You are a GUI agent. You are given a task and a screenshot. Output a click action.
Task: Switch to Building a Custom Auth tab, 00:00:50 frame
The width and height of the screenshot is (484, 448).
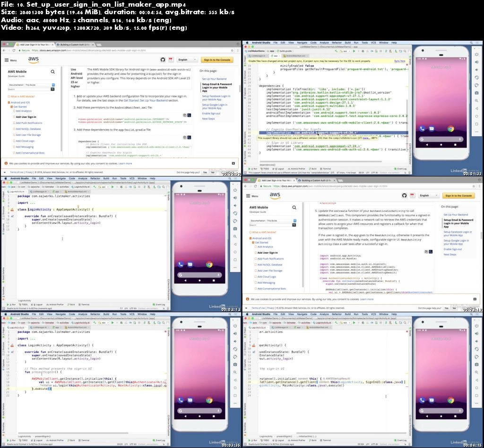pyautogui.click(x=74, y=44)
